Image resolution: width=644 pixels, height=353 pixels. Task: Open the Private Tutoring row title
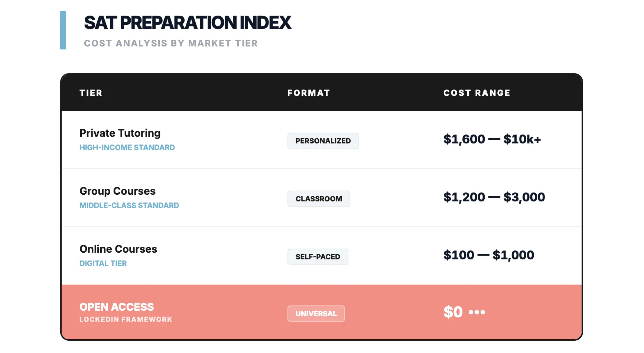point(120,133)
